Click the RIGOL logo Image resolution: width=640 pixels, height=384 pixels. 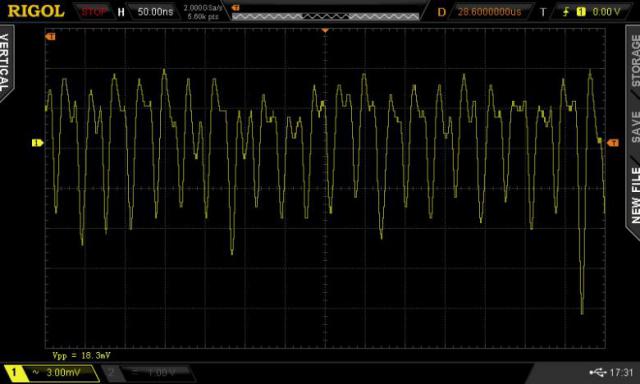(x=36, y=11)
